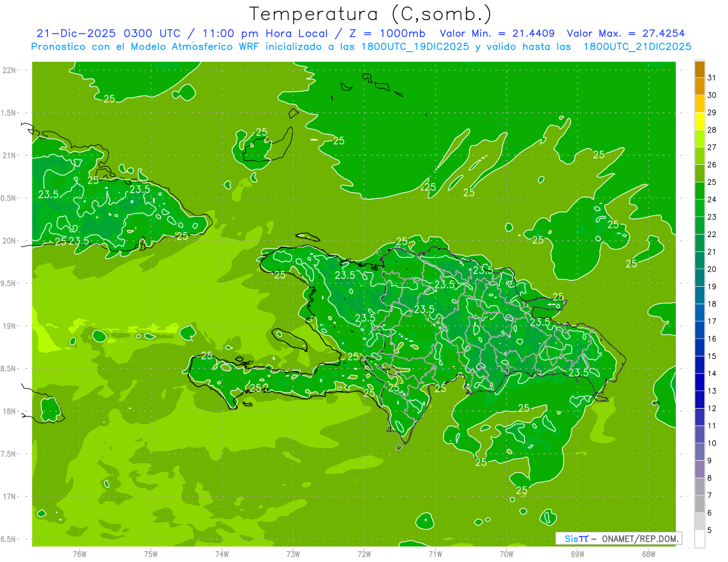The width and height of the screenshot is (728, 562).
Task: Click the '76W' longitude label
Action: [79, 554]
